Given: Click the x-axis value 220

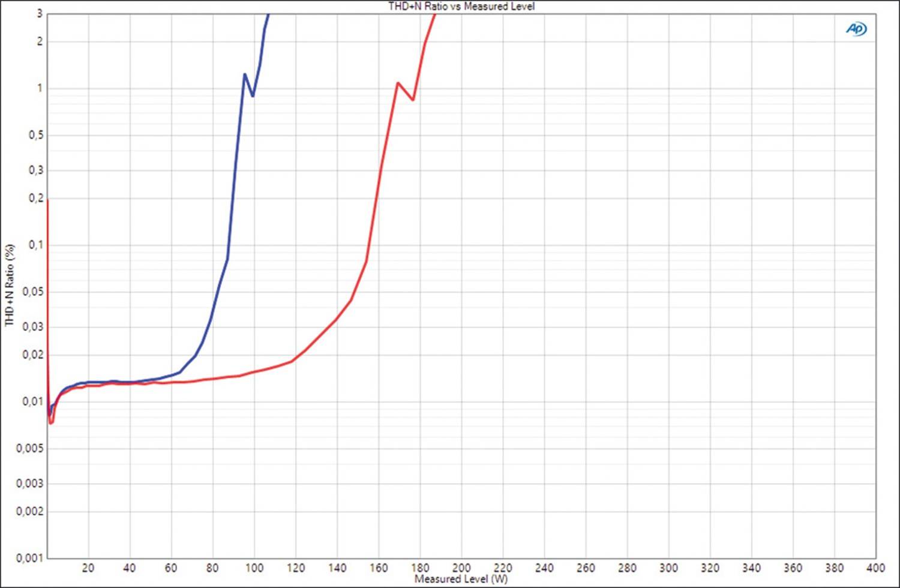Looking at the screenshot, I should [503, 568].
